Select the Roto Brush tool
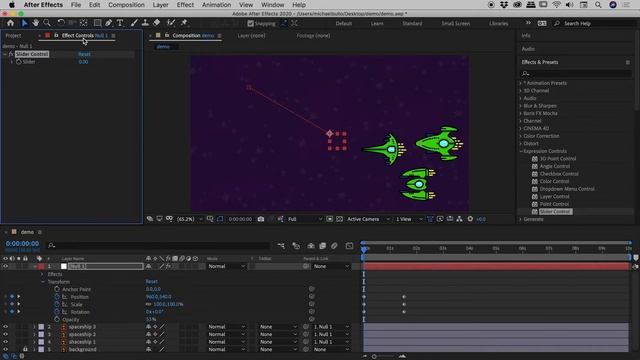 (x=171, y=23)
